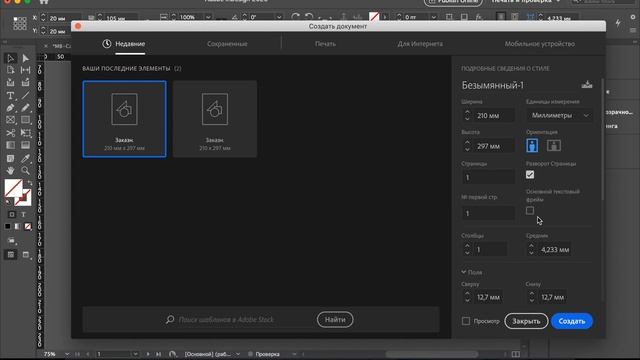The width and height of the screenshot is (640, 360).
Task: Open the Основной preflight profile dropdown
Action: click(x=238, y=354)
